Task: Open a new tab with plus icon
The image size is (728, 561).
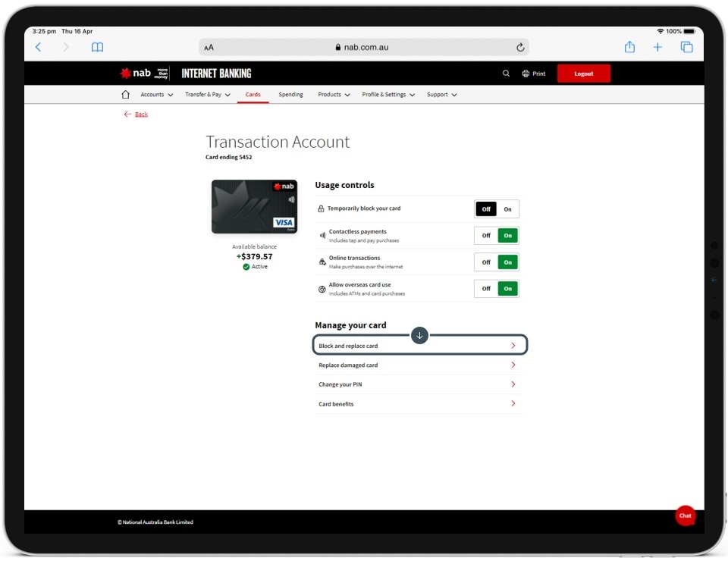Action: (x=657, y=47)
